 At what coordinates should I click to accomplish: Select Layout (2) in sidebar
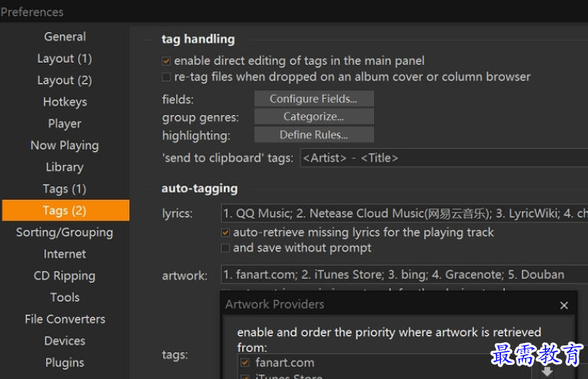(65, 80)
